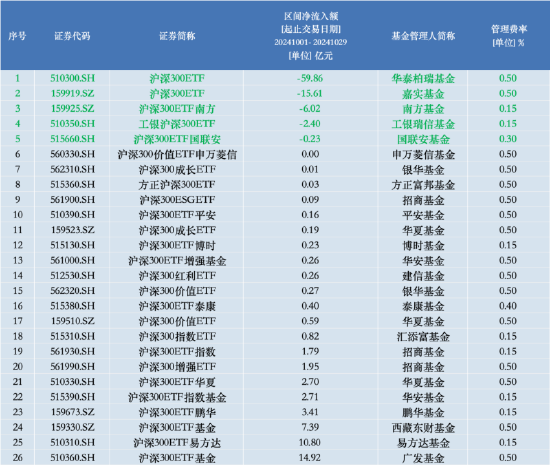Click net inflow value 7.39
550x465 pixels.
(310, 427)
